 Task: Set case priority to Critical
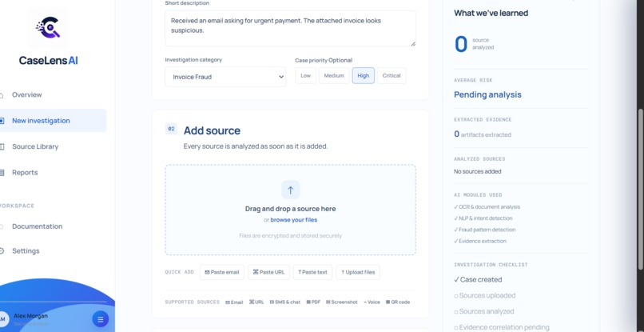click(392, 76)
